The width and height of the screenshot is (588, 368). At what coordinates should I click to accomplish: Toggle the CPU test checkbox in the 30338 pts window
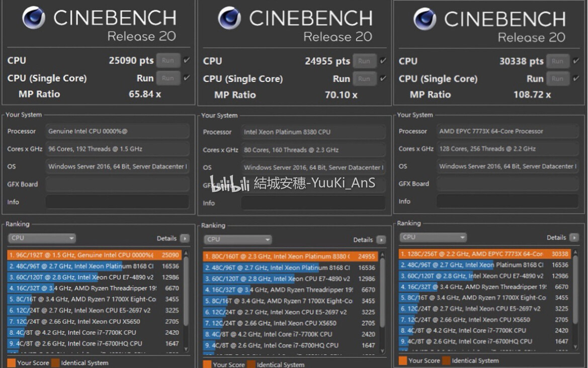[576, 61]
